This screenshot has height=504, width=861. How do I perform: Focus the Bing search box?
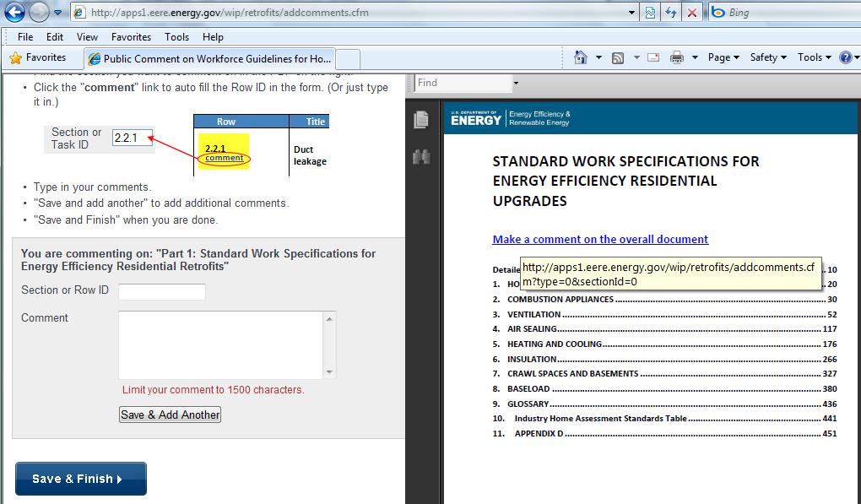coord(793,12)
